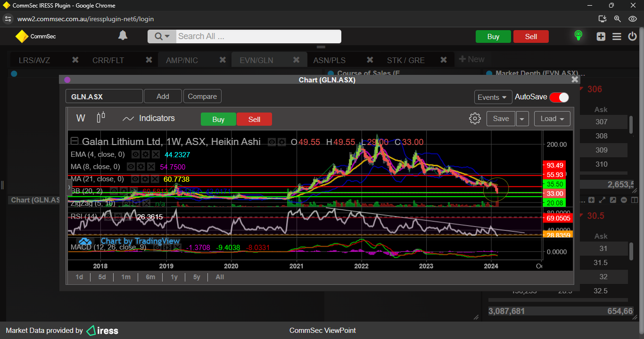This screenshot has width=644, height=339.
Task: Toggle the AutoSave switch
Action: click(559, 97)
